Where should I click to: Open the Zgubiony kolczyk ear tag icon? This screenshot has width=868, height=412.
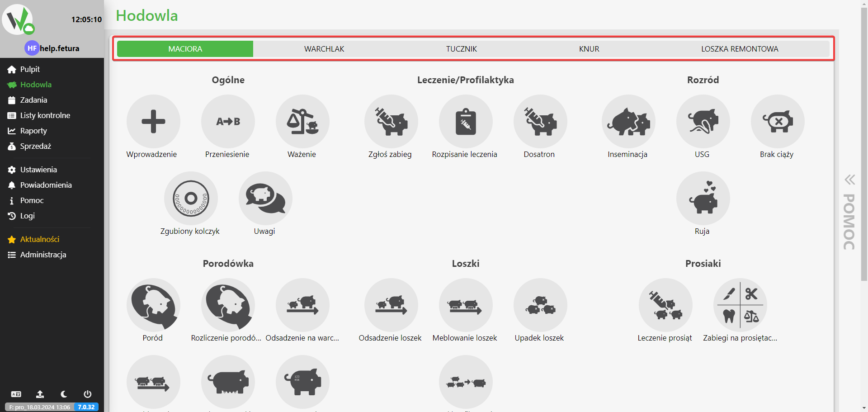[191, 198]
